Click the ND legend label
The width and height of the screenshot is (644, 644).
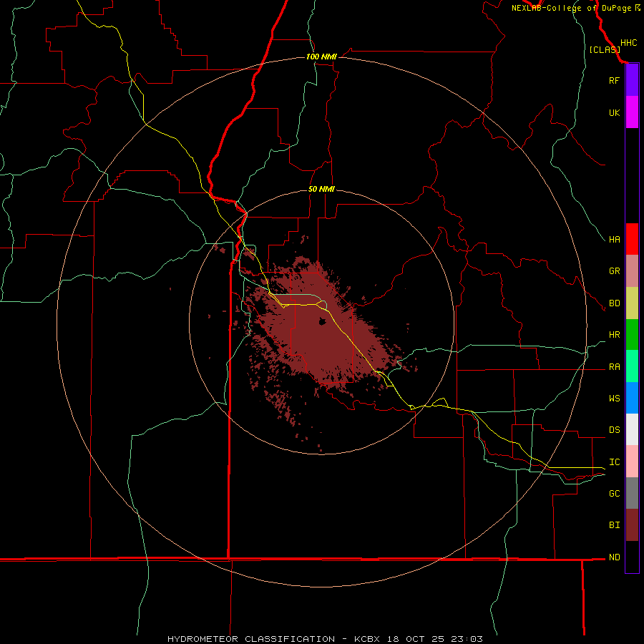[614, 557]
